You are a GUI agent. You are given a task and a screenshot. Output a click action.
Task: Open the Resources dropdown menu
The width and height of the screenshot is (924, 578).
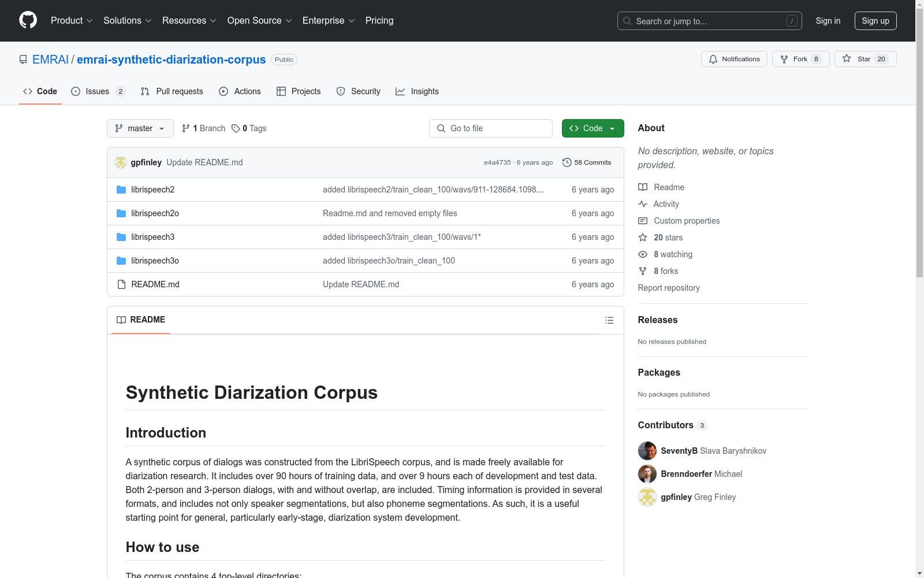(x=189, y=21)
